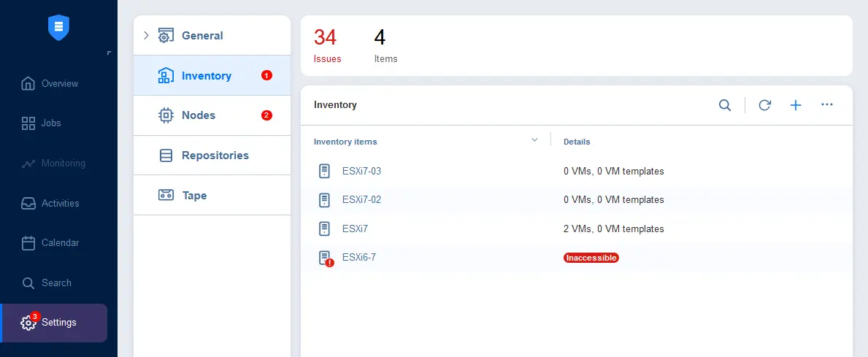Click the red Inventory alert badge
The image size is (868, 357).
pyautogui.click(x=266, y=75)
